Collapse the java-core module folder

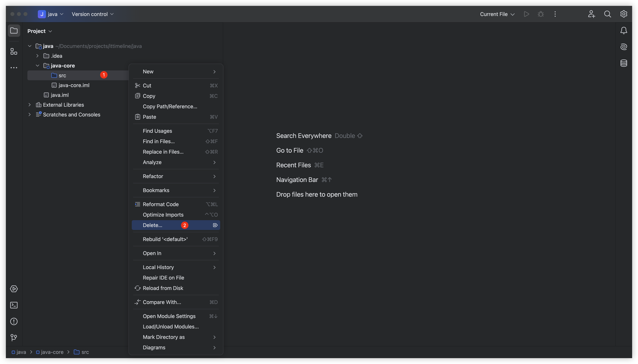(38, 66)
